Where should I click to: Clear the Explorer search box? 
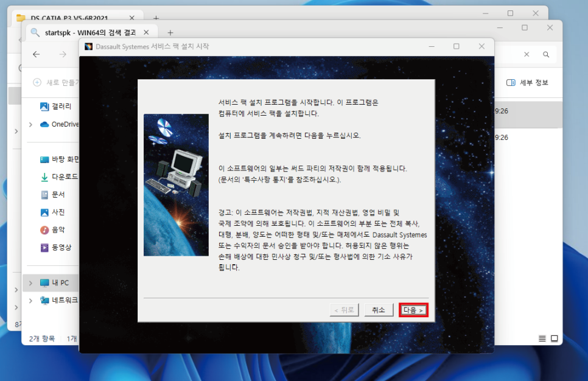point(527,54)
